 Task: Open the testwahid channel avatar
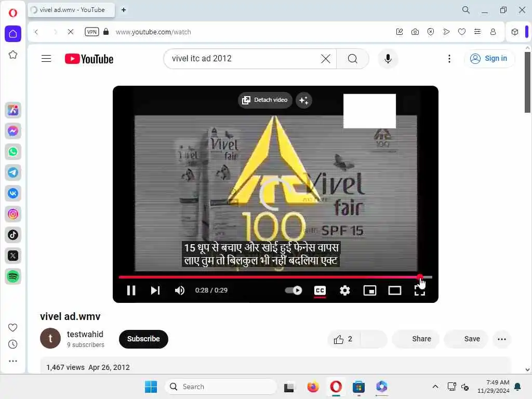pos(50,338)
